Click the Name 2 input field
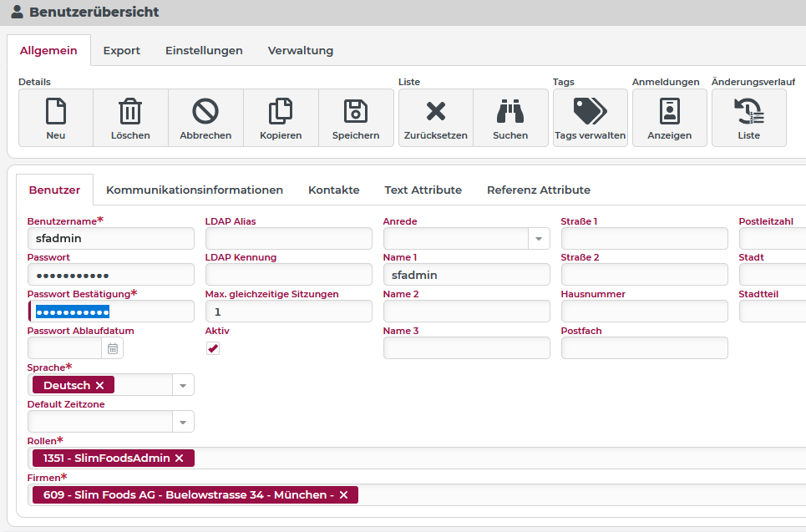The height and width of the screenshot is (532, 806). coord(467,312)
